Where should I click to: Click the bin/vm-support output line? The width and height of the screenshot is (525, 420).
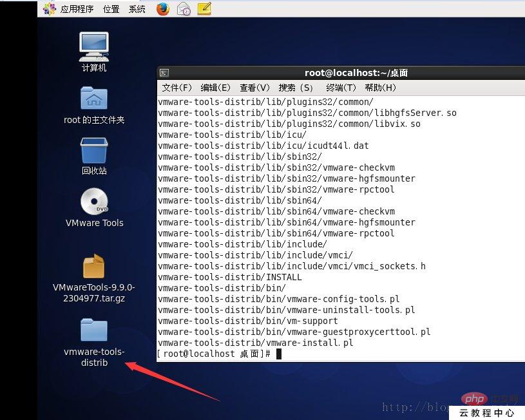(248, 321)
